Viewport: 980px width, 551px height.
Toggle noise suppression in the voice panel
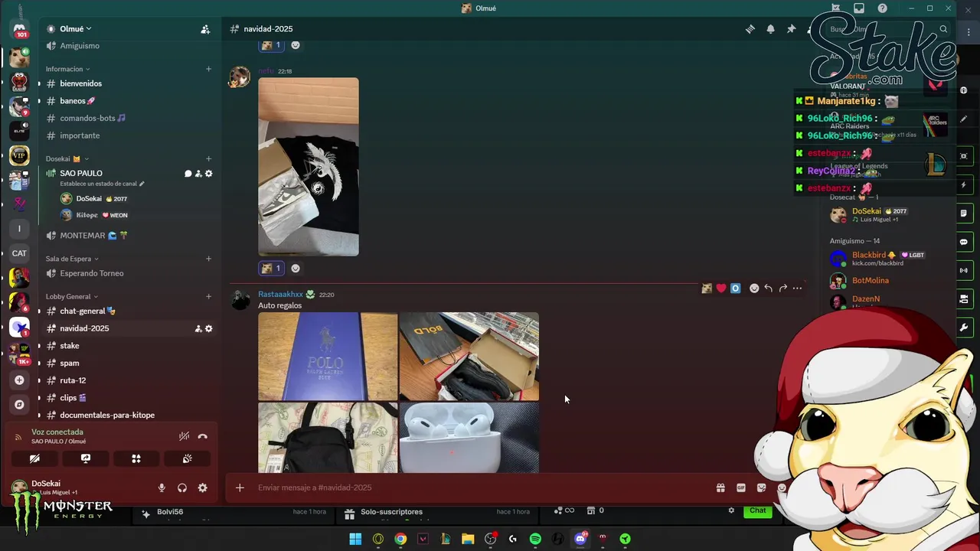click(x=184, y=436)
